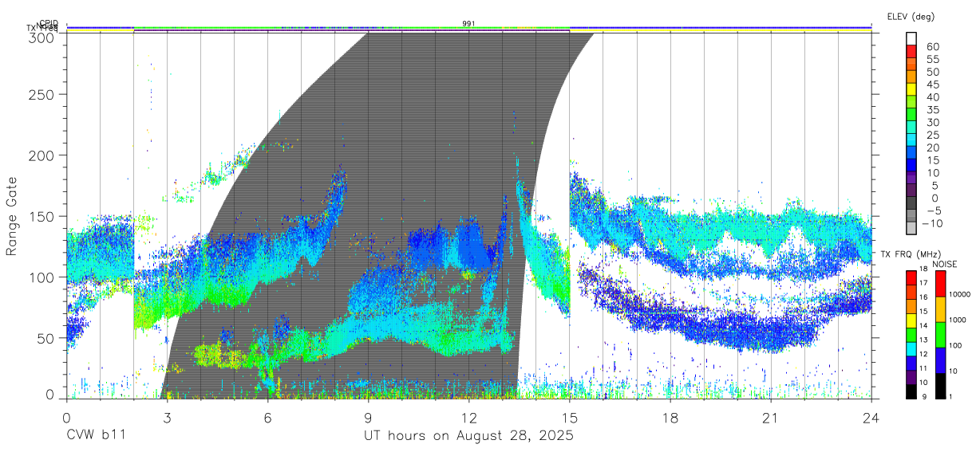Click the '991' CPID value above the plot

pyautogui.click(x=469, y=24)
